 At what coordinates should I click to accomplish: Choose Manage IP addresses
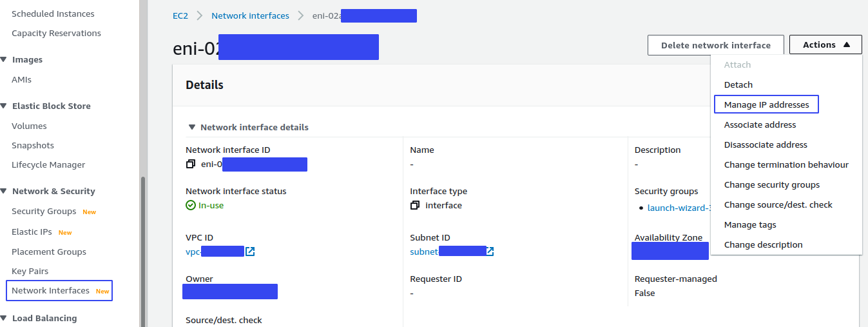766,104
